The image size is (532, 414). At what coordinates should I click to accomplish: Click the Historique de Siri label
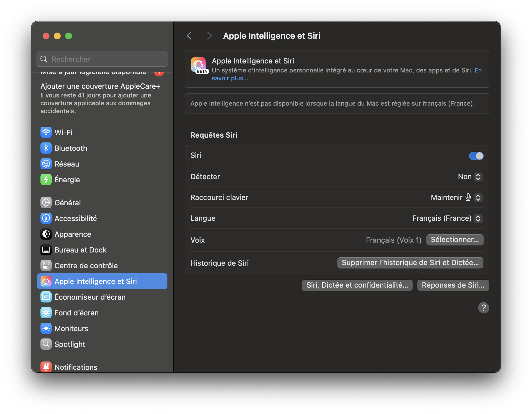pyautogui.click(x=220, y=263)
